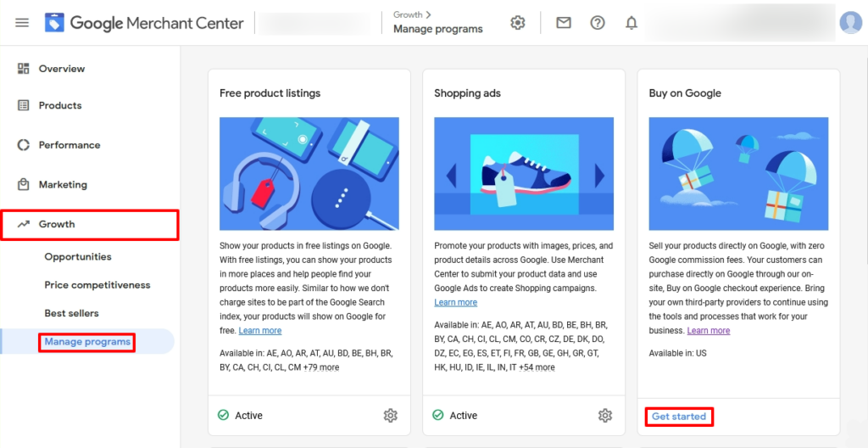Click the Free product listings illustration
Image resolution: width=868 pixels, height=448 pixels.
[309, 174]
